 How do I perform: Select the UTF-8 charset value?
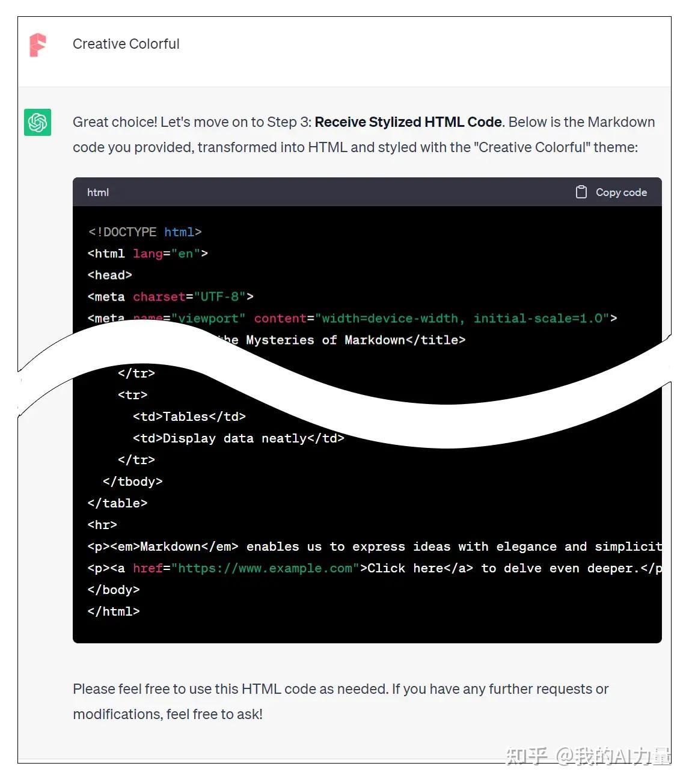point(220,296)
